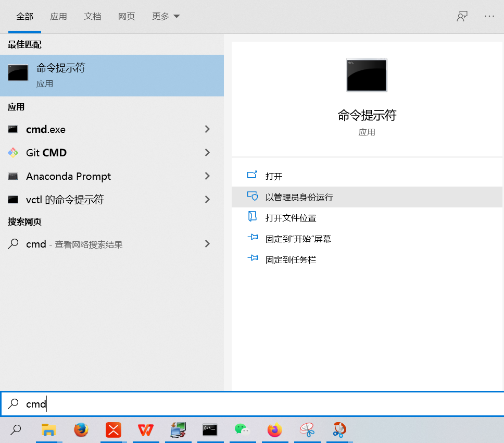Viewport: 504px width, 443px height.
Task: Open the second Firefox icon in the taskbar
Action: click(275, 430)
